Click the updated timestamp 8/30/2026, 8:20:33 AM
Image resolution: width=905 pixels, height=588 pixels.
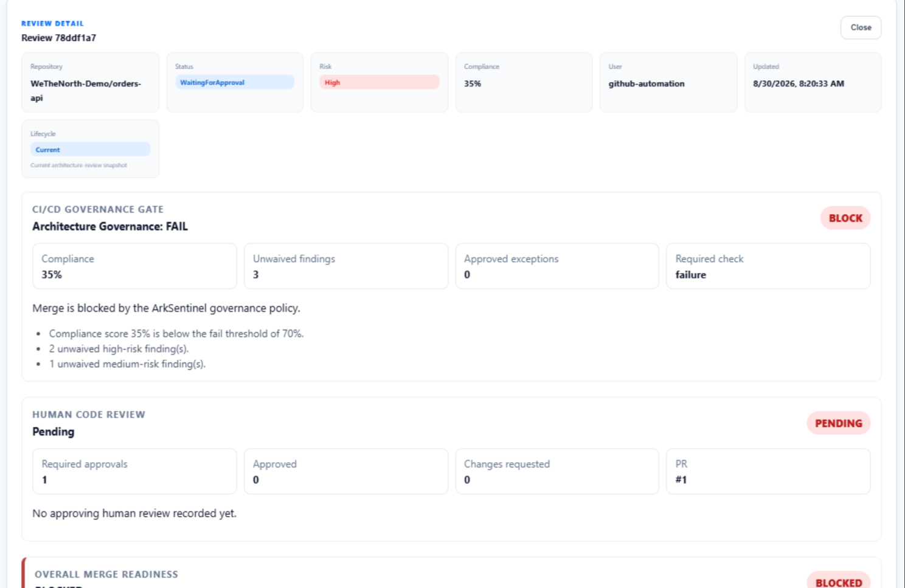pos(799,84)
